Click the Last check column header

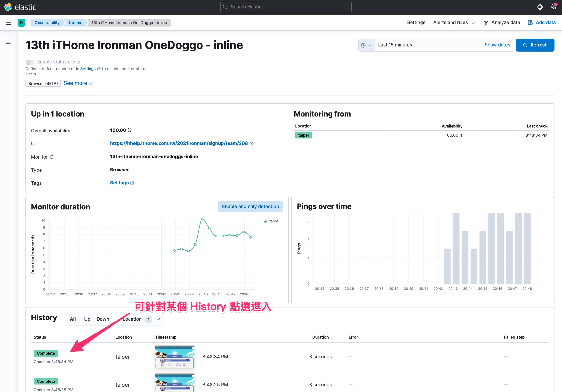coord(537,126)
